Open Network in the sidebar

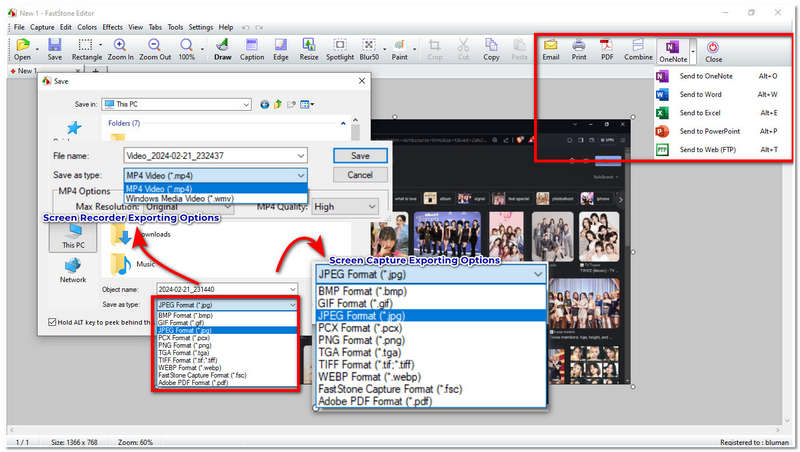(73, 269)
